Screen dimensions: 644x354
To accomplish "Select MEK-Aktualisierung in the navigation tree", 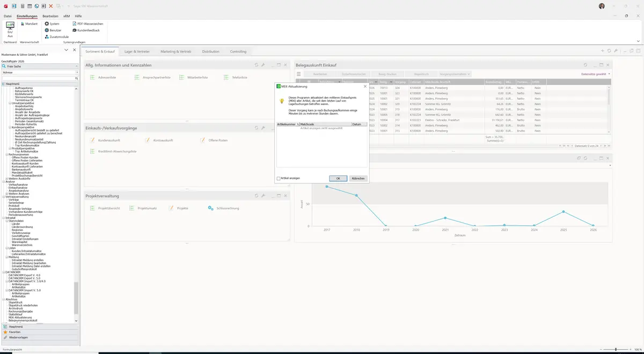I will (x=20, y=317).
